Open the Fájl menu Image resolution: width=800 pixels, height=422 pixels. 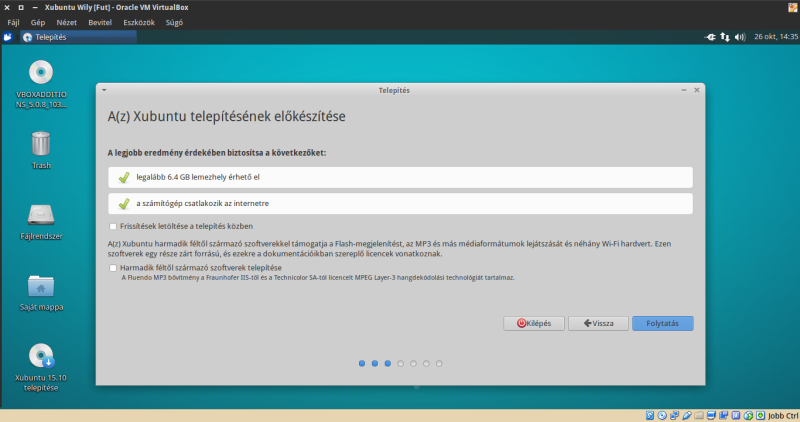coord(14,20)
